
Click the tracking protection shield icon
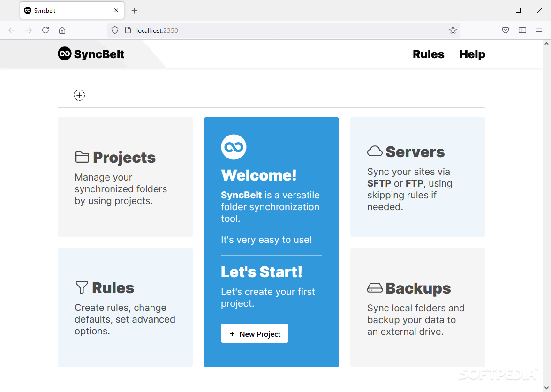coord(114,30)
